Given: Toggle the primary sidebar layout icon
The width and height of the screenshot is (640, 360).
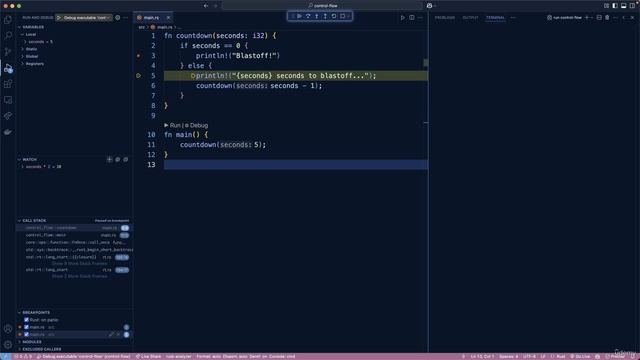Looking at the screenshot, I should [x=615, y=6].
